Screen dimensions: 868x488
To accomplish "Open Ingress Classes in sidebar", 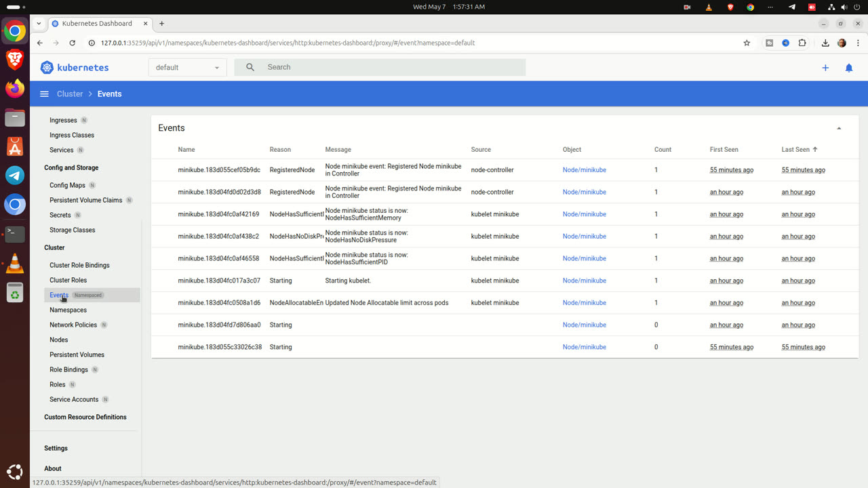I will tap(72, 136).
